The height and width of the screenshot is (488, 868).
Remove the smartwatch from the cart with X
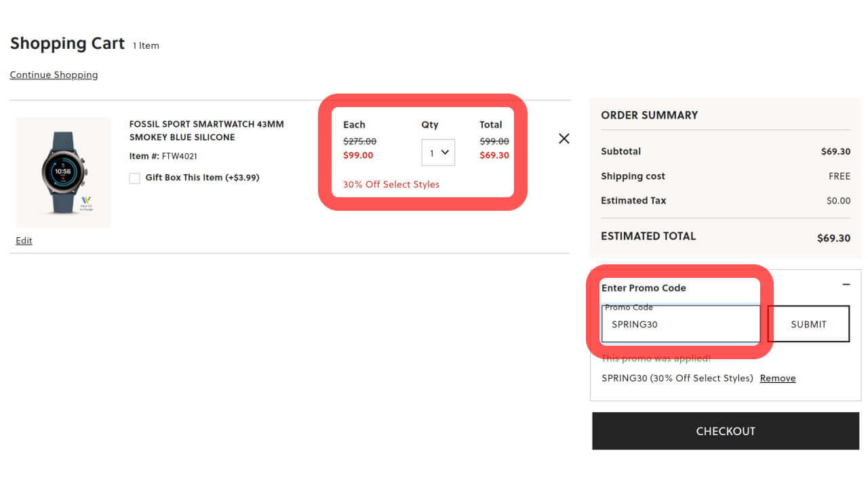click(x=564, y=138)
